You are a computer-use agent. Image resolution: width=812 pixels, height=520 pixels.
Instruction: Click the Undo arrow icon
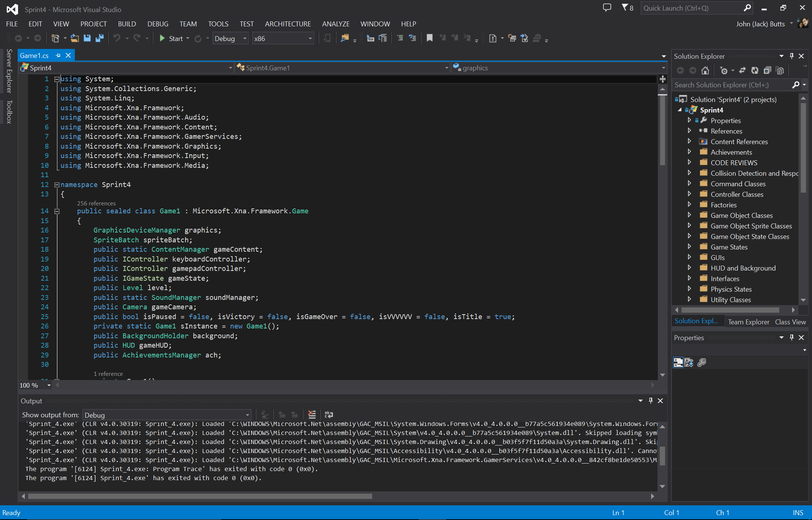(x=117, y=38)
